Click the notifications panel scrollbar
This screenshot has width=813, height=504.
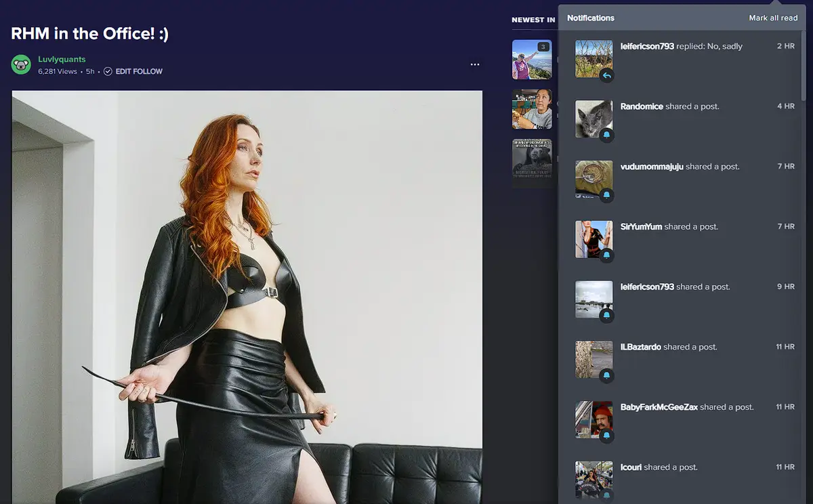[x=804, y=64]
